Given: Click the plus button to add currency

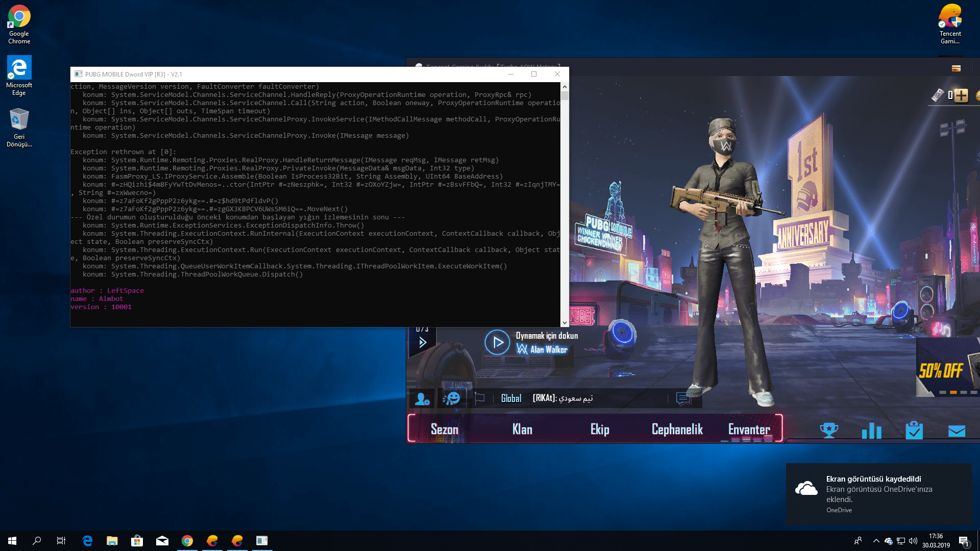Looking at the screenshot, I should [961, 95].
